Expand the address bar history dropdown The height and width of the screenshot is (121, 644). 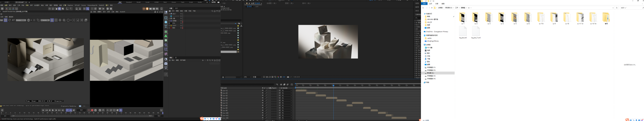point(613,8)
